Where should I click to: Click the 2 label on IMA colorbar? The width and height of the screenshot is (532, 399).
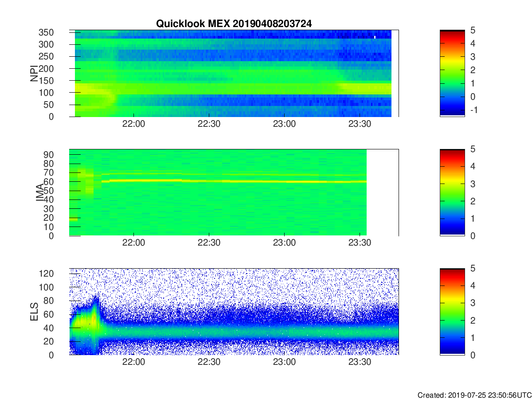coord(473,201)
